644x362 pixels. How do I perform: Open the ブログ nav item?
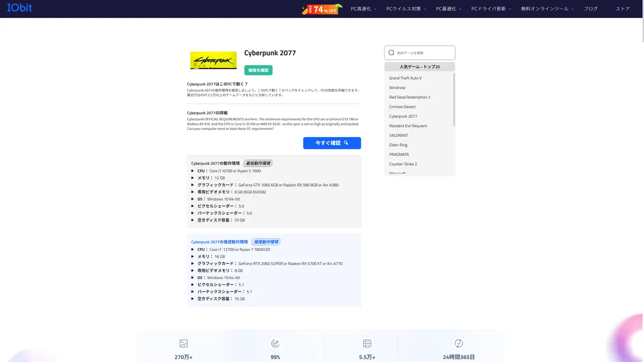(x=590, y=9)
